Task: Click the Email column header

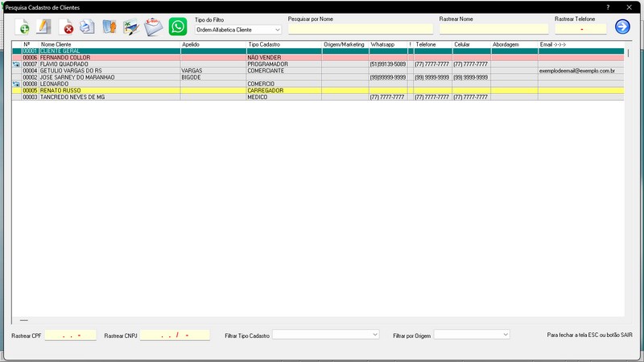Action: click(580, 44)
